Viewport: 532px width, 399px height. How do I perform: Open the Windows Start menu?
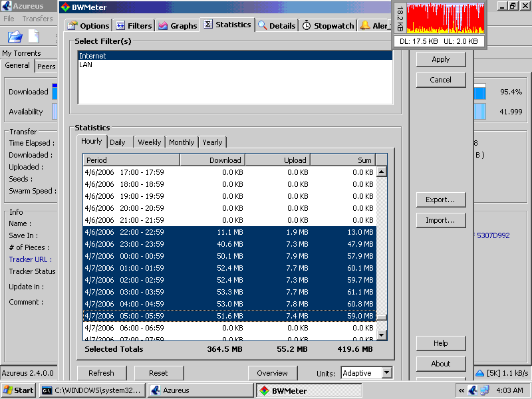pyautogui.click(x=19, y=390)
